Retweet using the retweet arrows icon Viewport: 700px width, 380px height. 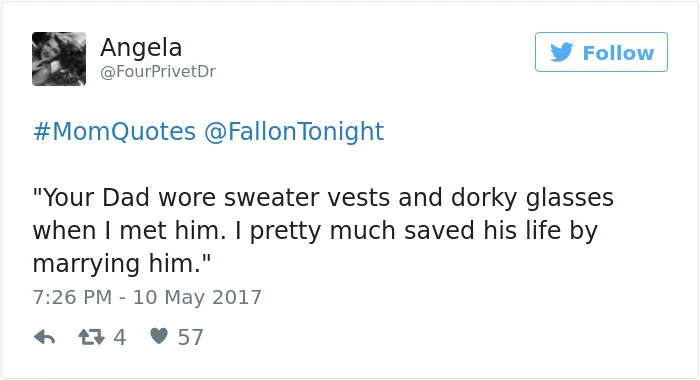[x=92, y=337]
